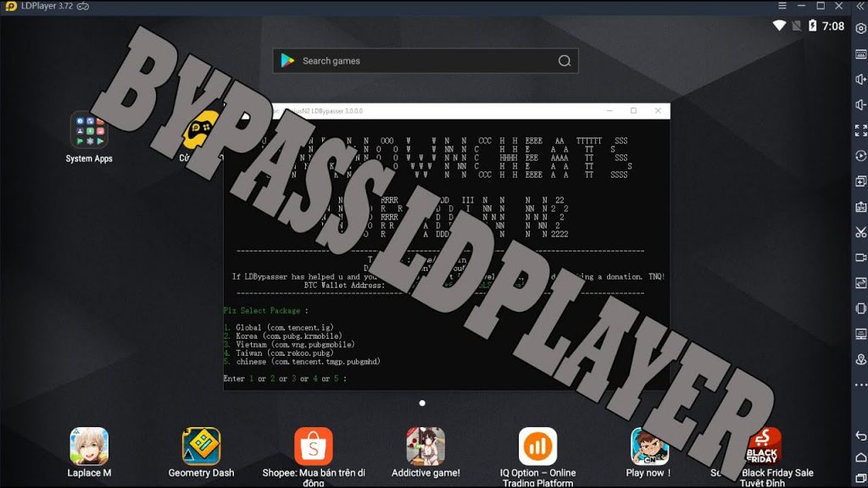Viewport: 868px width, 488px height.
Task: Click the 'BTC Wallet Address:' label in console
Action: point(344,285)
